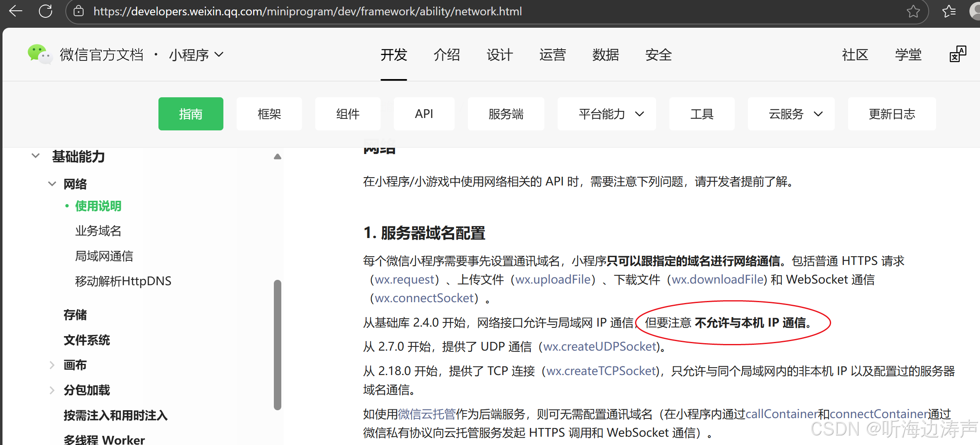
Task: Select the 介绍 top navigation tab
Action: 447,55
